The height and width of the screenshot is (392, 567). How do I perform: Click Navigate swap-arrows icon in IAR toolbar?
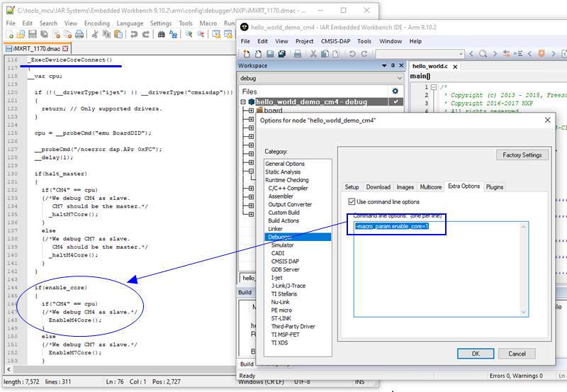507,54
